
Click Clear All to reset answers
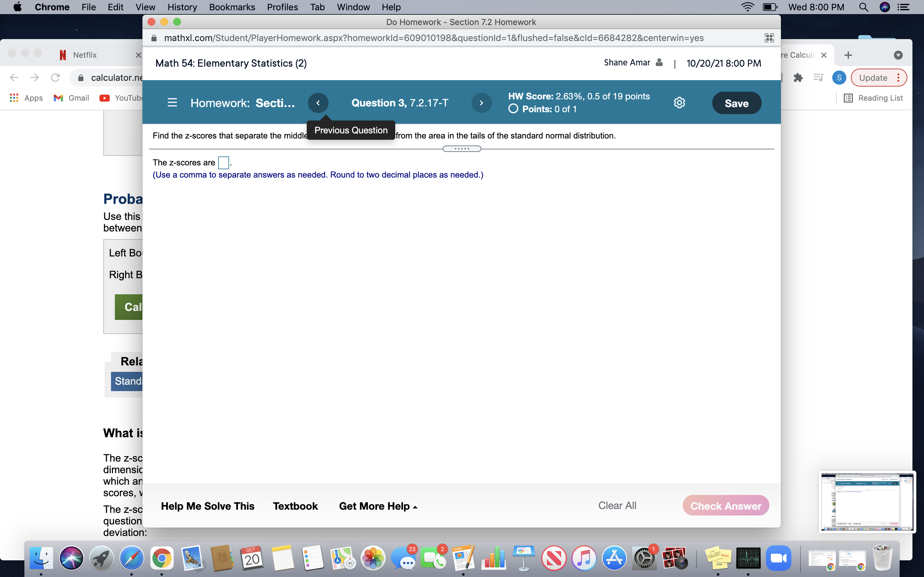(x=617, y=505)
